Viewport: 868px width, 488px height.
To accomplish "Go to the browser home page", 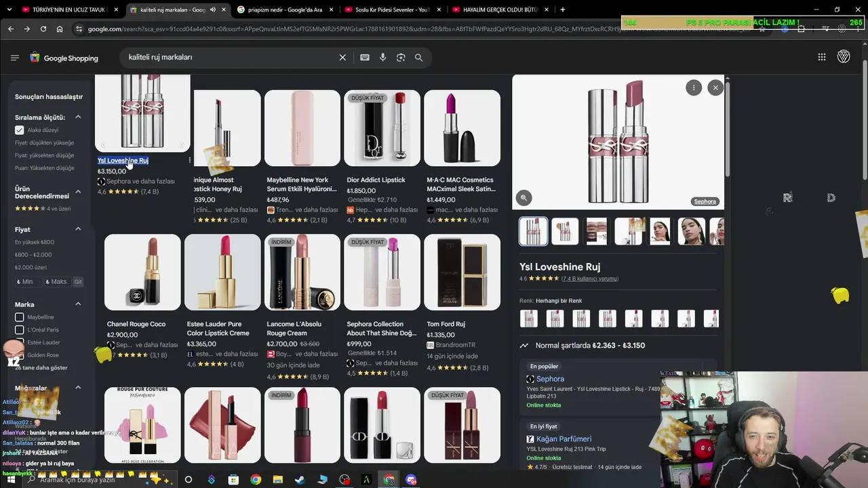I will (x=60, y=29).
